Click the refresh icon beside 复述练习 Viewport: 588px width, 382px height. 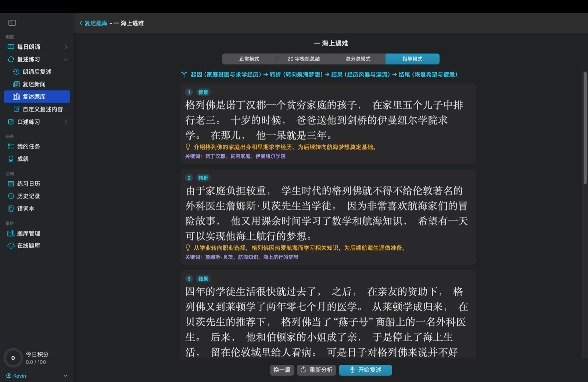(x=11, y=59)
